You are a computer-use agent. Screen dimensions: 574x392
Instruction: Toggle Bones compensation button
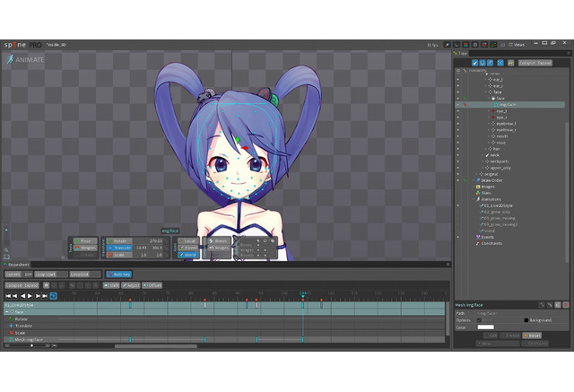pos(218,240)
